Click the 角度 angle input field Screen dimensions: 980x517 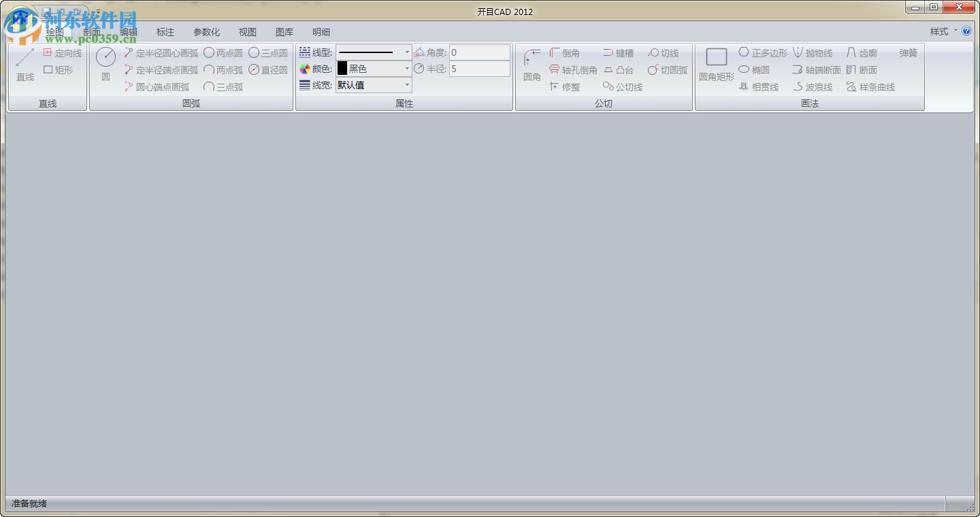(479, 52)
